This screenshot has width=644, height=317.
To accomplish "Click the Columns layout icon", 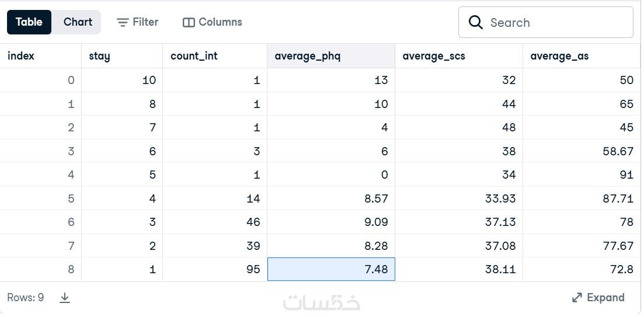I will pyautogui.click(x=189, y=22).
